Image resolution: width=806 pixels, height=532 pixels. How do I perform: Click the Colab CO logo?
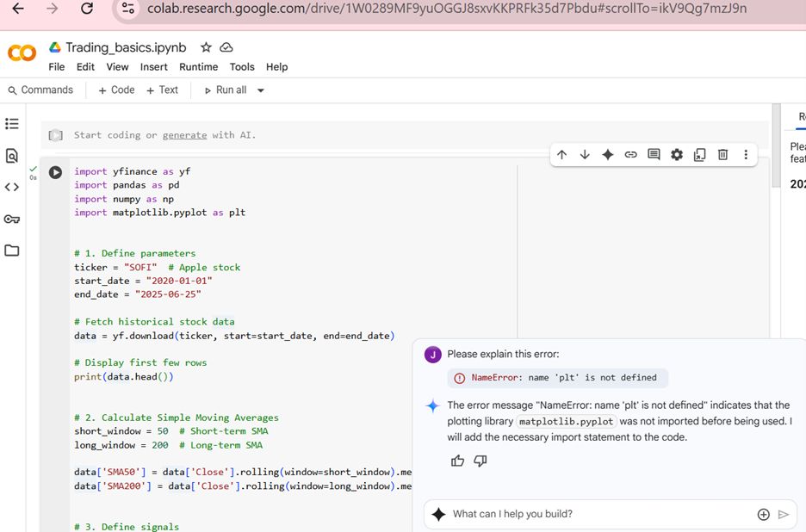22,53
